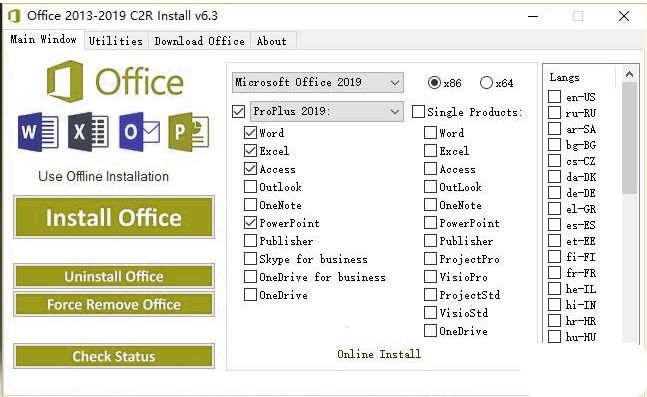Click the title bar Office icon

pyautogui.click(x=14, y=17)
